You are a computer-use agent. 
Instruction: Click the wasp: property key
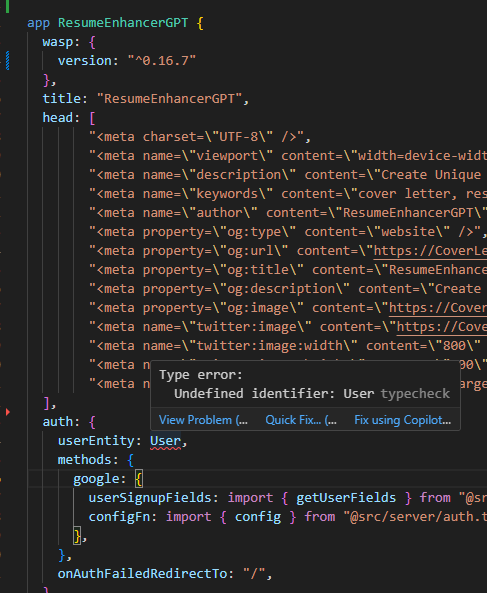61,42
